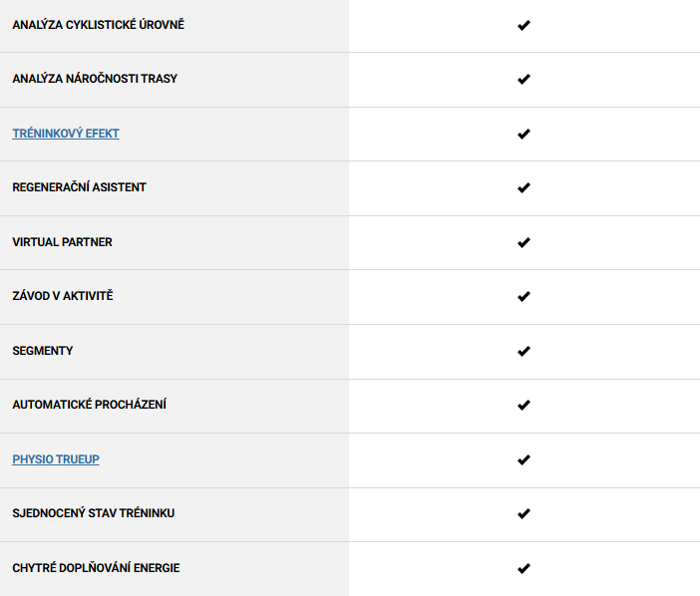Click checkmark for Analýza náročnosti trasy

pos(524,80)
